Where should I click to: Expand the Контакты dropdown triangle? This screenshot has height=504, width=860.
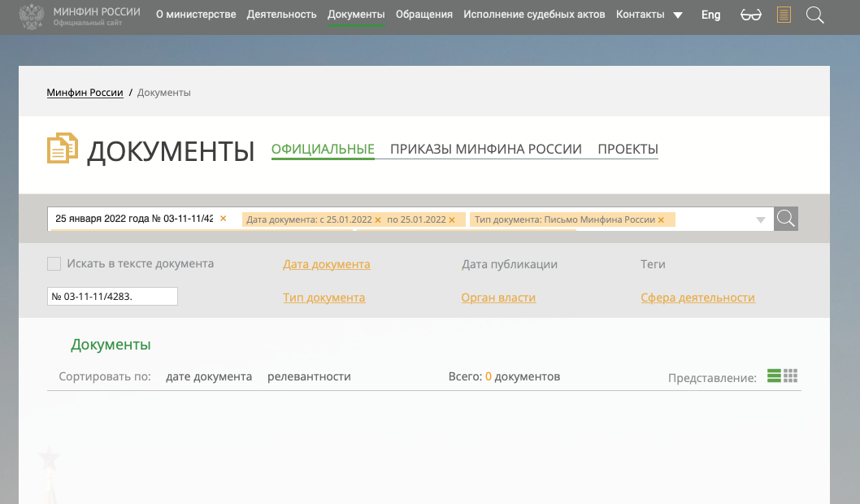(x=678, y=15)
